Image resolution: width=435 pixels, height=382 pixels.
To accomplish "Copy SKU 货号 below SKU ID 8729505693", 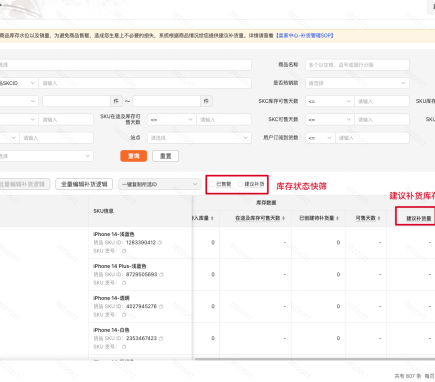I will click(124, 283).
